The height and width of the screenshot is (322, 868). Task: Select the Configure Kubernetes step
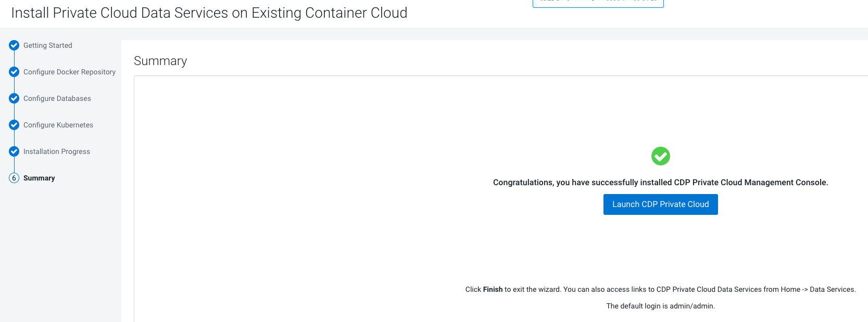(58, 125)
